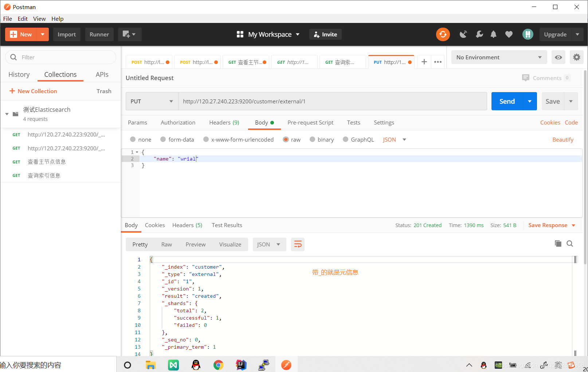Add a new request tab

(424, 62)
